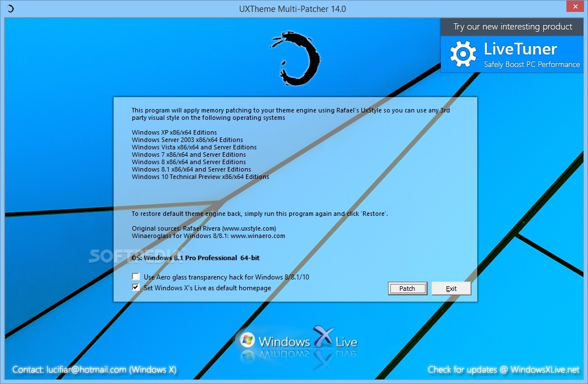Click the Contact lucifiar@hotmail.com text

(94, 370)
